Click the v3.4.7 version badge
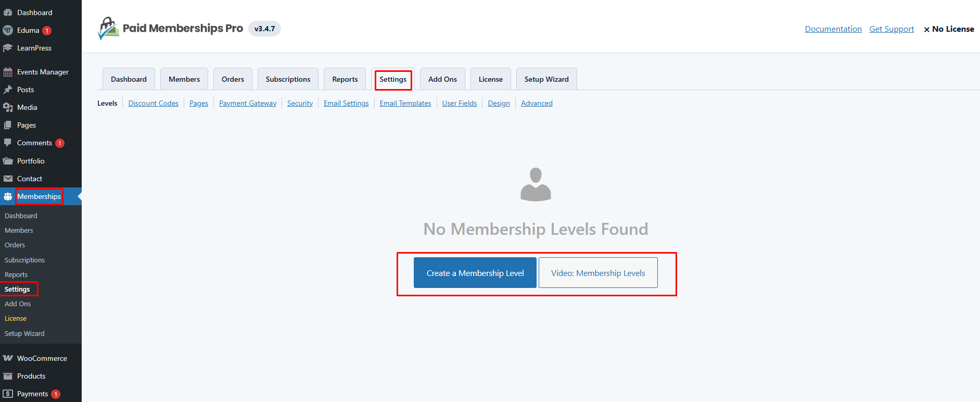Viewport: 980px width, 402px height. [x=264, y=29]
